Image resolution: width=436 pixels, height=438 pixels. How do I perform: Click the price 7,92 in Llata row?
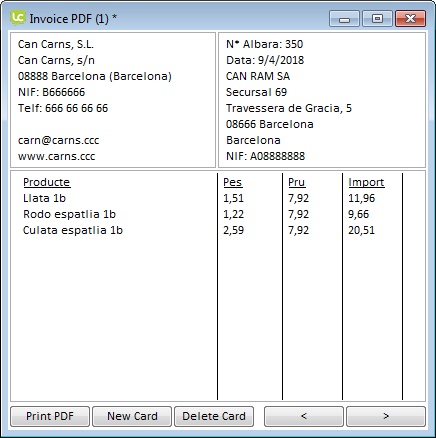(x=298, y=198)
